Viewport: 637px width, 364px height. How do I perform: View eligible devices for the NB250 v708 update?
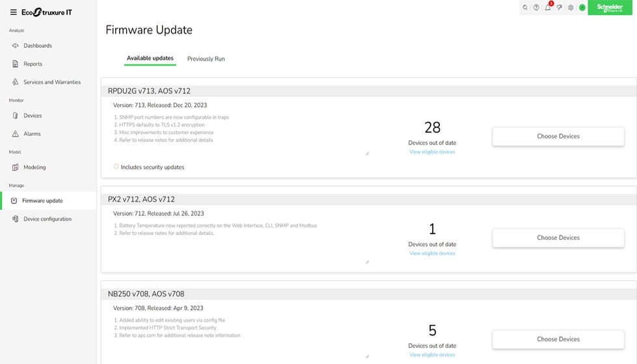pyautogui.click(x=432, y=355)
